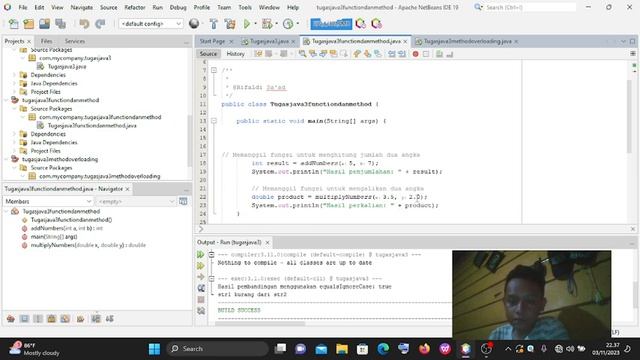Screen dimensions: 640x360
Task: Select multiplyNumbers method in Navigator
Action: pyautogui.click(x=88, y=245)
